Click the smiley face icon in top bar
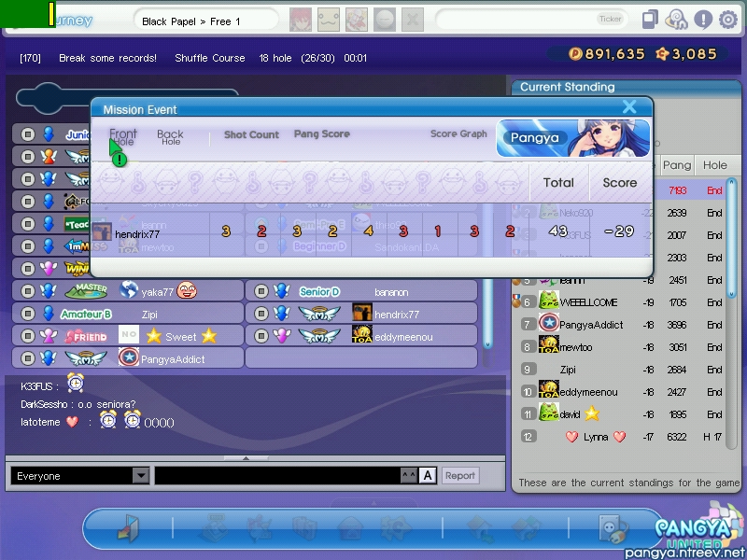This screenshot has width=747, height=560. pyautogui.click(x=329, y=20)
